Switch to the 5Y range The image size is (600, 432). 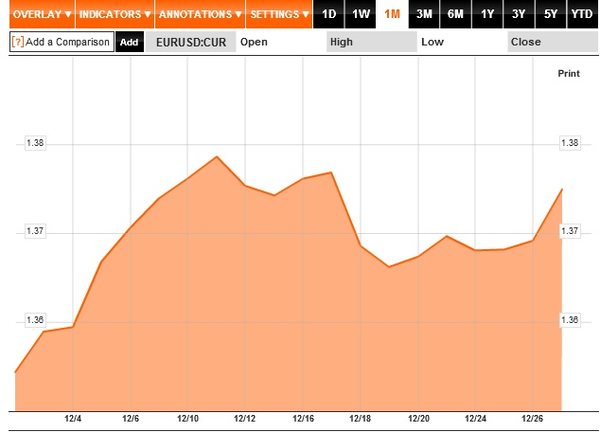click(x=551, y=14)
